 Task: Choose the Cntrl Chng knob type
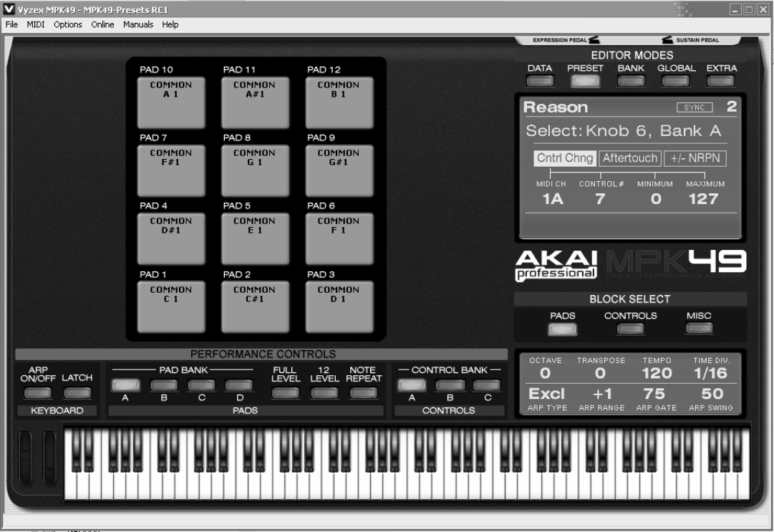pyautogui.click(x=565, y=158)
